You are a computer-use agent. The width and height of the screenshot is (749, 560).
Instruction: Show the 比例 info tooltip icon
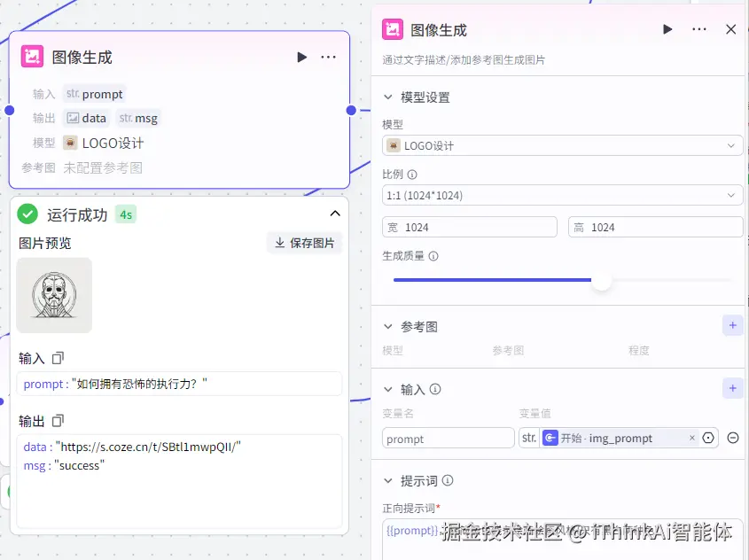coord(412,175)
